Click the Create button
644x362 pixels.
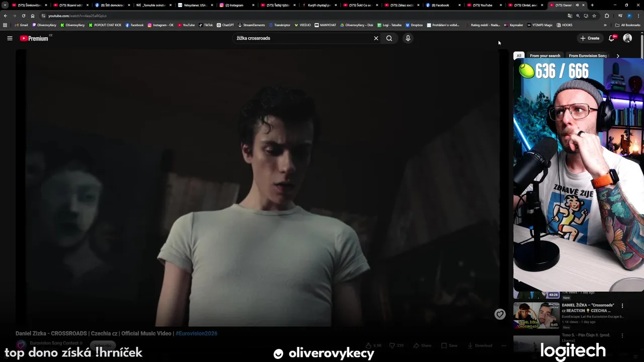tap(590, 38)
